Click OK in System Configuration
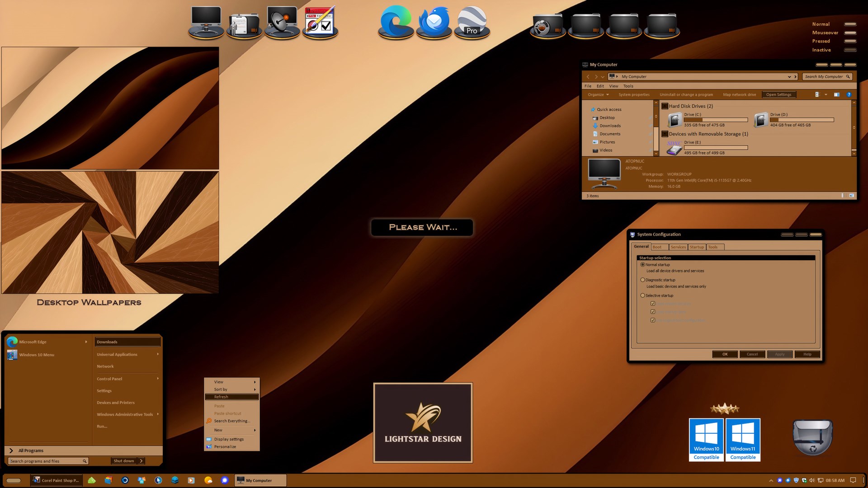Screen dimensions: 868x488 click(x=725, y=354)
